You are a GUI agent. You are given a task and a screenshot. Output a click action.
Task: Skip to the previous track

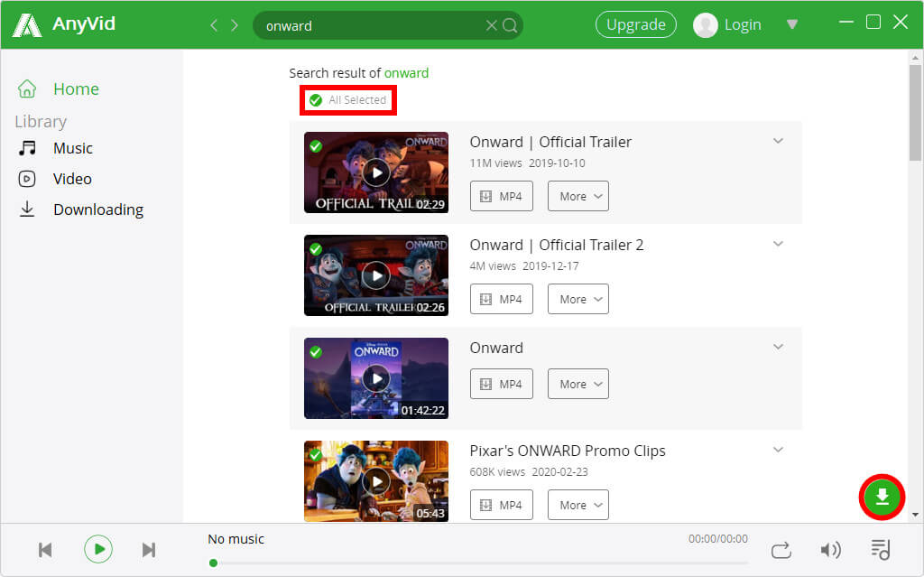coord(45,550)
